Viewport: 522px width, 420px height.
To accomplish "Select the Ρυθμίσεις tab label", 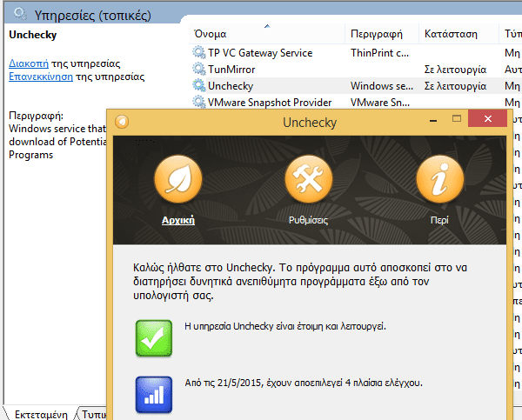I will tap(308, 220).
